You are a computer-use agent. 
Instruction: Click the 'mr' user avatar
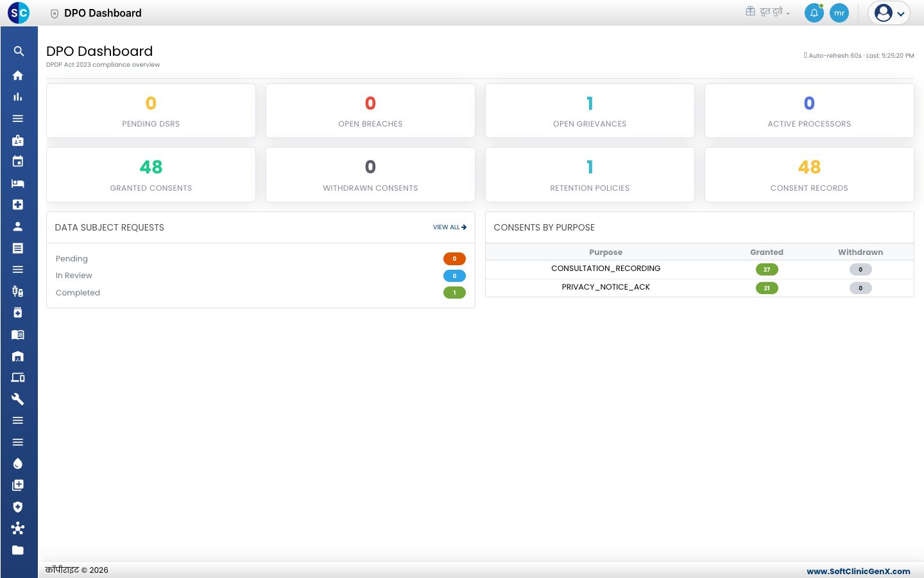click(x=839, y=13)
